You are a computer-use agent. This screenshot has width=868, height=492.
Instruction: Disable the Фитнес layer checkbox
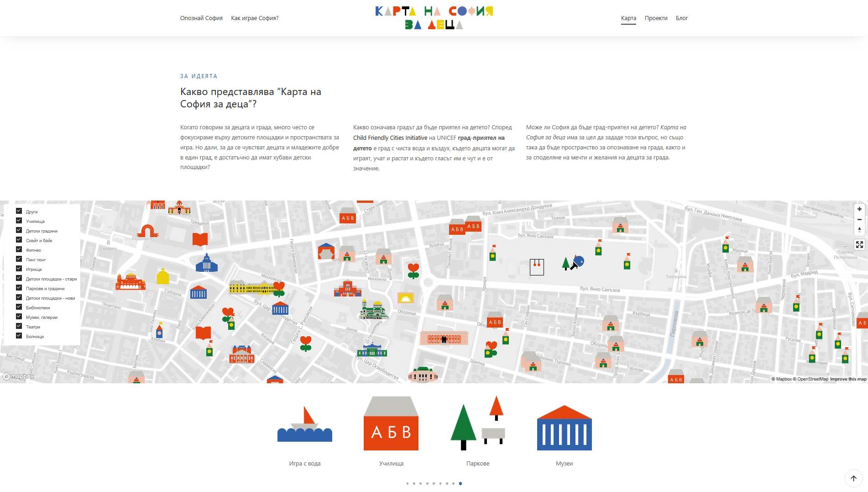tap(19, 249)
